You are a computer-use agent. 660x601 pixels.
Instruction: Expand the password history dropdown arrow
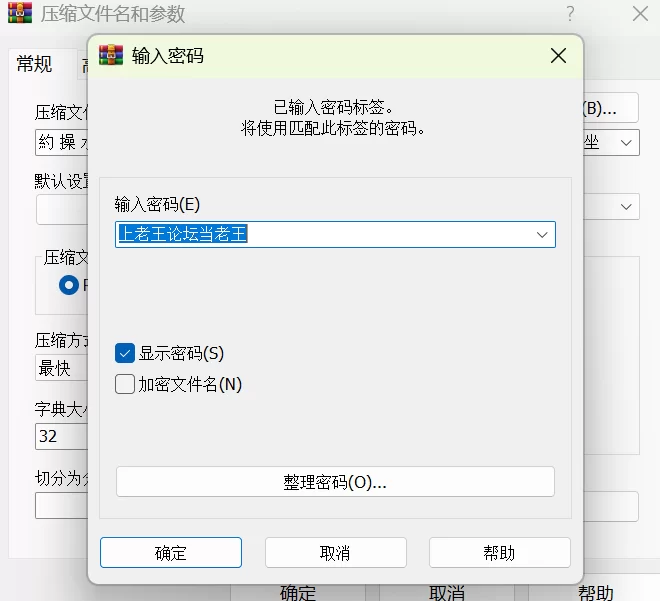[542, 235]
